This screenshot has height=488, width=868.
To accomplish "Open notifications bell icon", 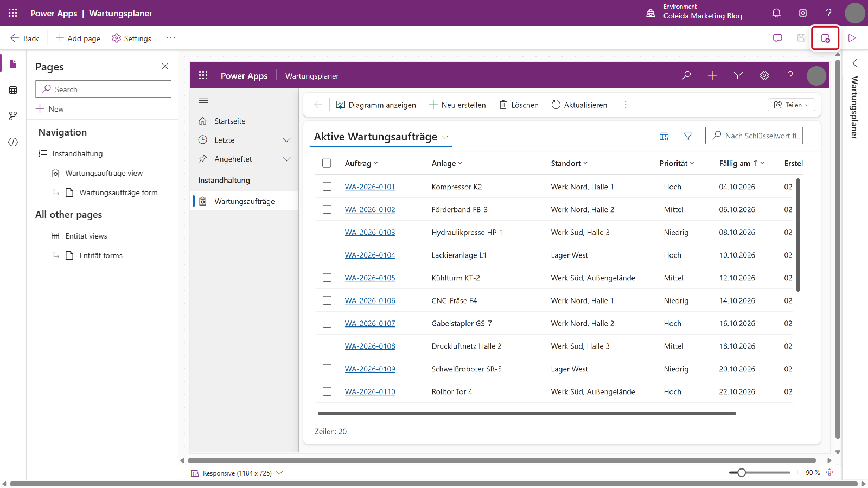I will coord(776,13).
